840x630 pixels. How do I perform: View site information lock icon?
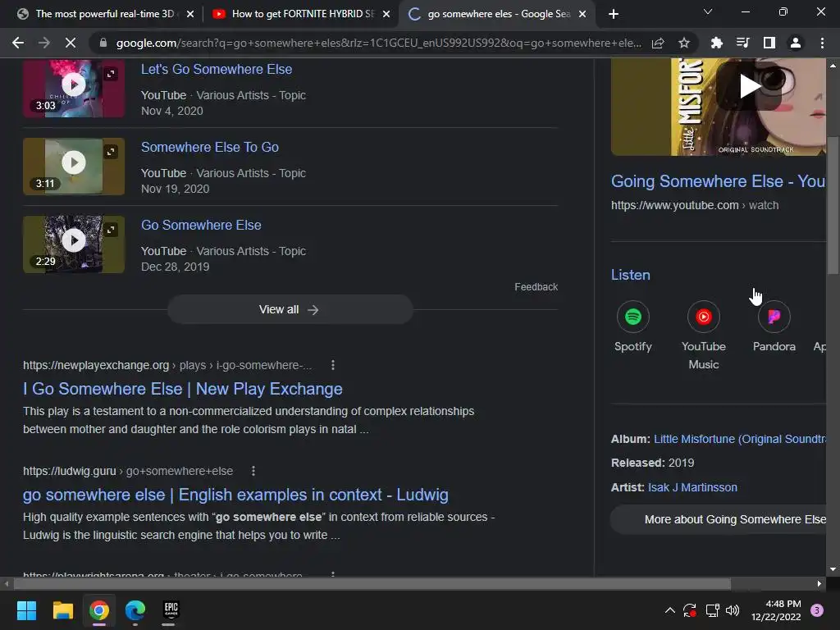pyautogui.click(x=103, y=43)
